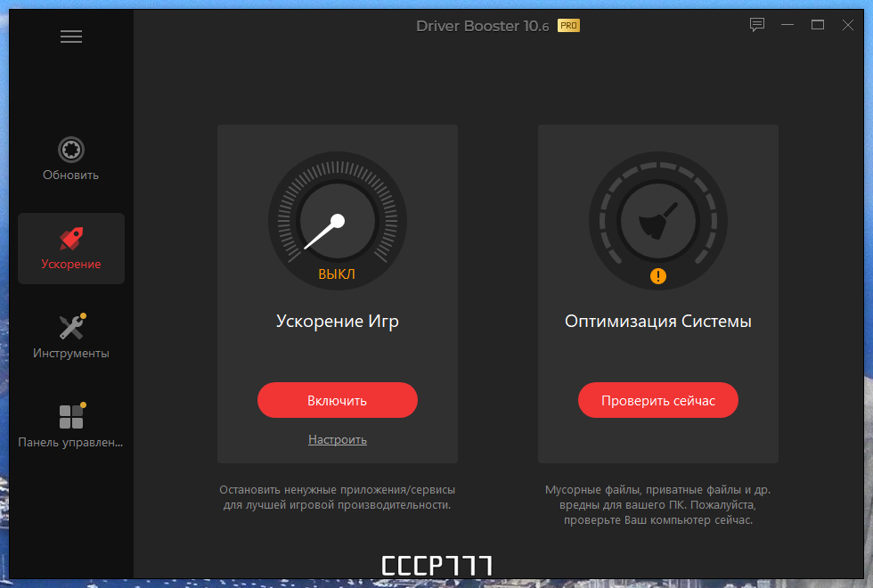Click the system optimization broom dial

(x=658, y=221)
